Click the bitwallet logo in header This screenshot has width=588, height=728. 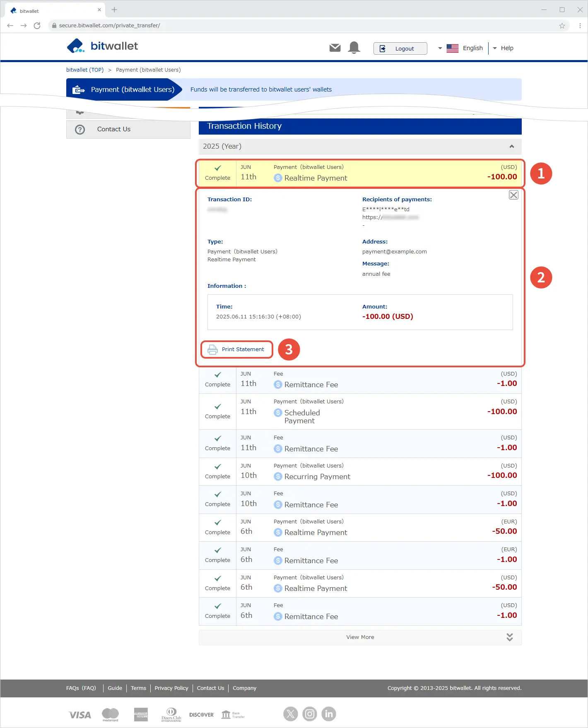coord(102,46)
